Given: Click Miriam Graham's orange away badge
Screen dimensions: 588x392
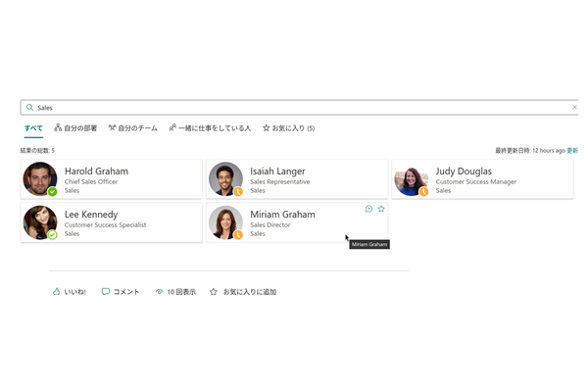Looking at the screenshot, I should click(x=238, y=235).
